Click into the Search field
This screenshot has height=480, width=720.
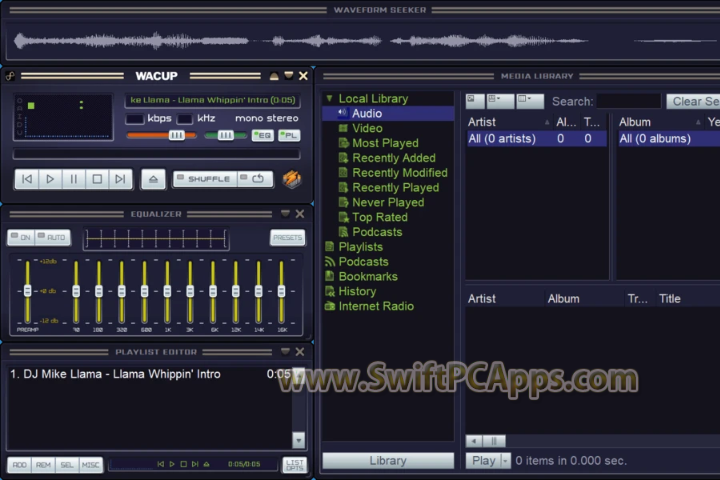coord(629,102)
